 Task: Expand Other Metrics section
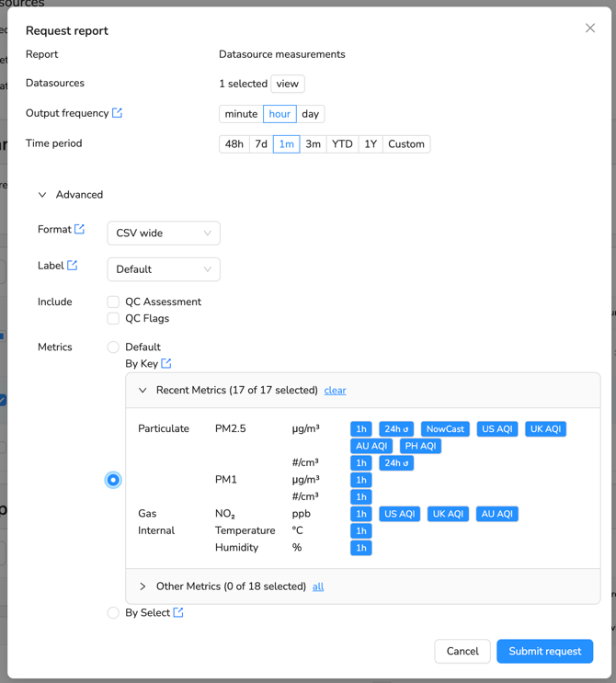point(143,586)
